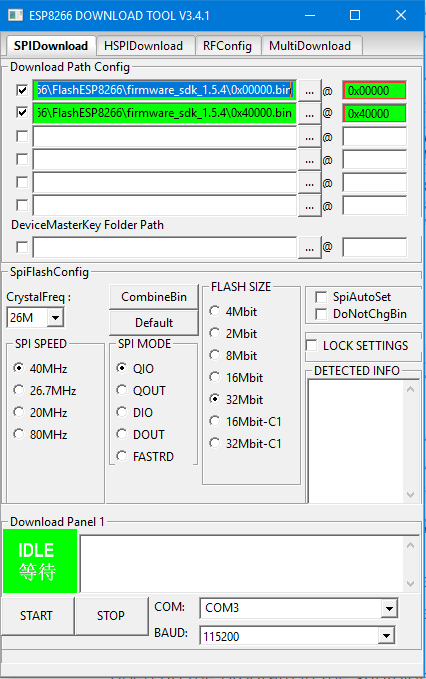Toggle the LOCK SETTINGS checkbox

point(312,346)
